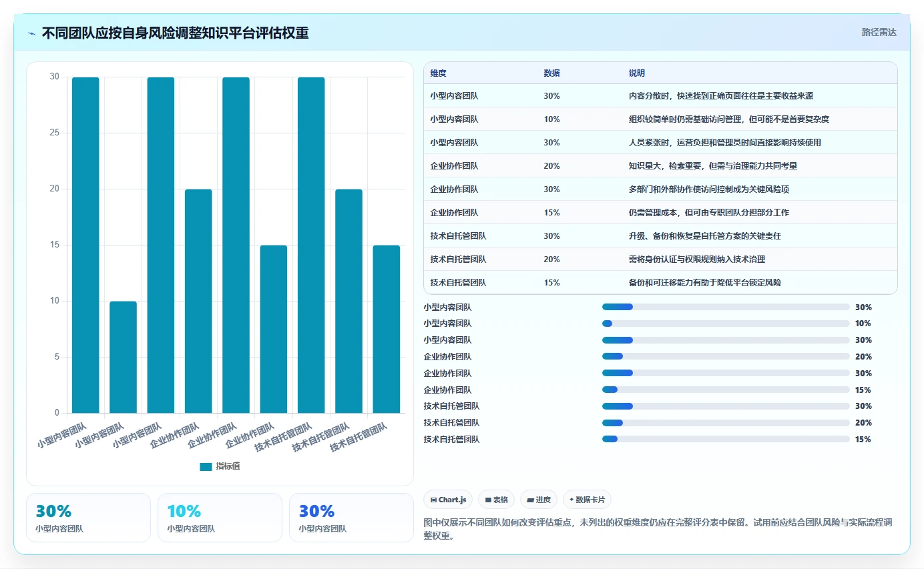Select the 进度 tag
924x569 pixels.
(x=538, y=500)
